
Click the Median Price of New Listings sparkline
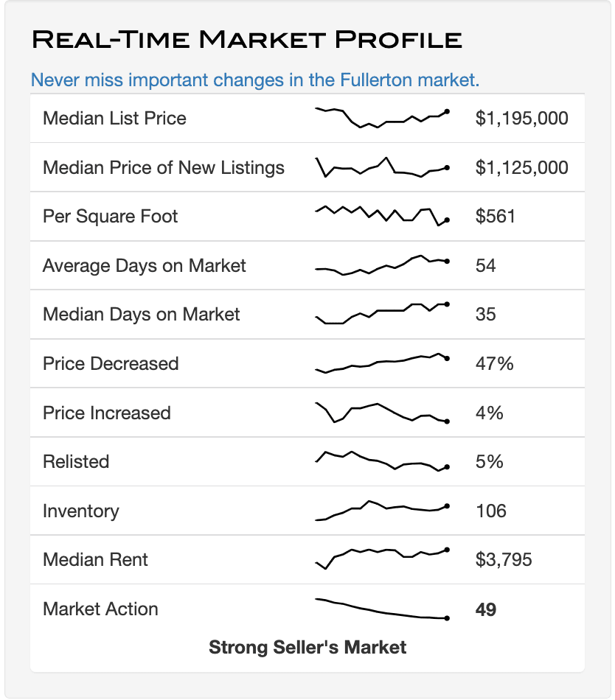382,167
